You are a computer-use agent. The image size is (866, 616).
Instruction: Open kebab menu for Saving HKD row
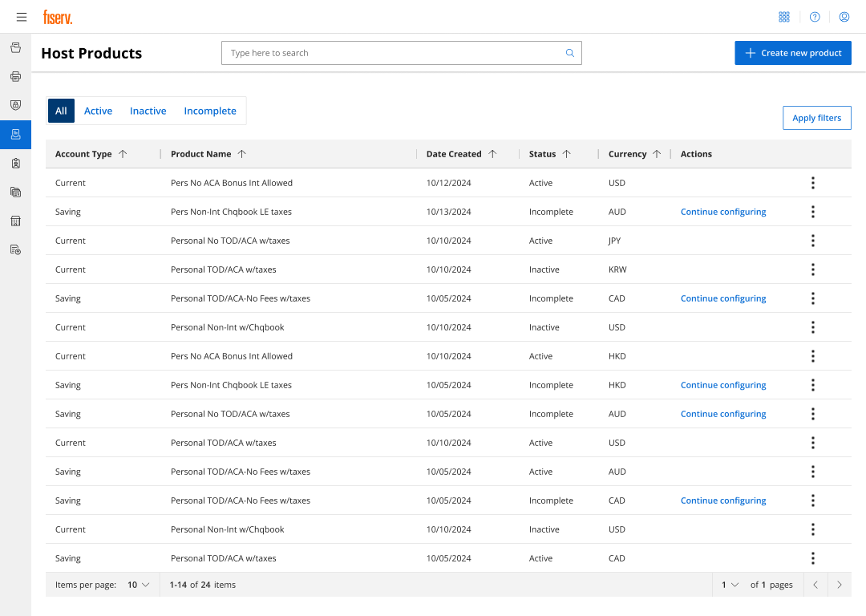pyautogui.click(x=812, y=385)
